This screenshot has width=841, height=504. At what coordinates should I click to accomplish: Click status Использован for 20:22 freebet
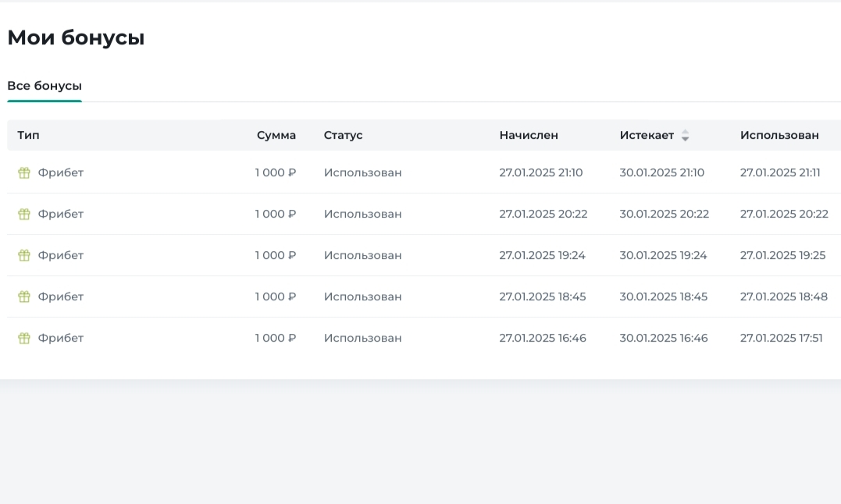(362, 214)
